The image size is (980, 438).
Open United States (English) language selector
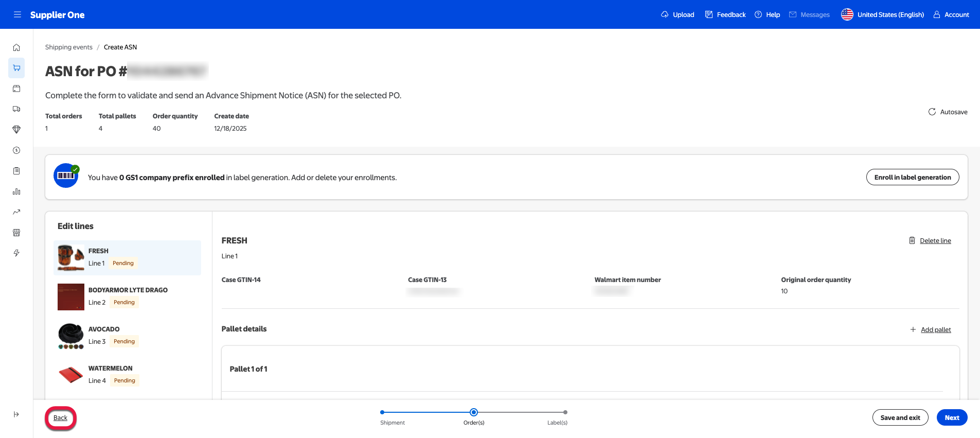click(x=883, y=14)
